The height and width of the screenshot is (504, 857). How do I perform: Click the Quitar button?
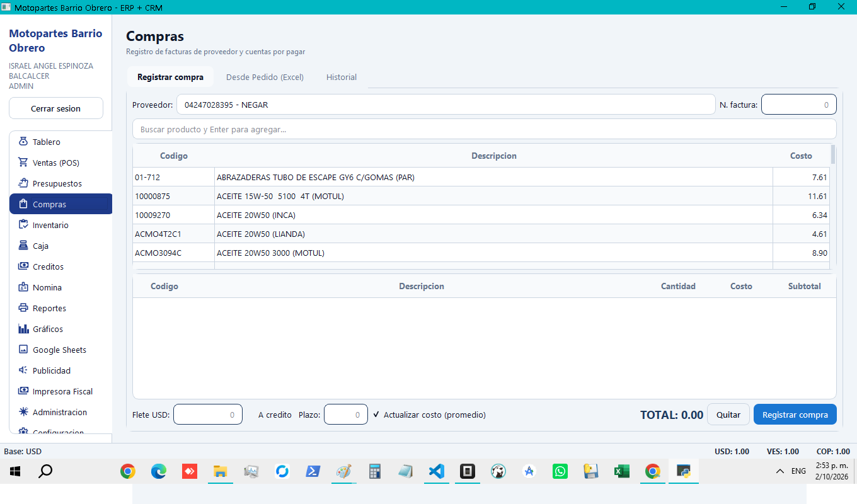(x=728, y=415)
